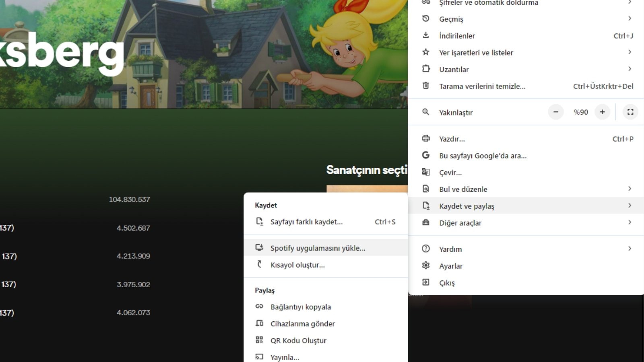
Task: Expand Şifreler ve otomatik doldurma arrow
Action: tap(630, 2)
